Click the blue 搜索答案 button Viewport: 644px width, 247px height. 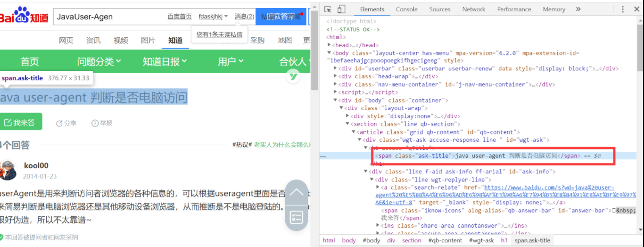pyautogui.click(x=280, y=17)
